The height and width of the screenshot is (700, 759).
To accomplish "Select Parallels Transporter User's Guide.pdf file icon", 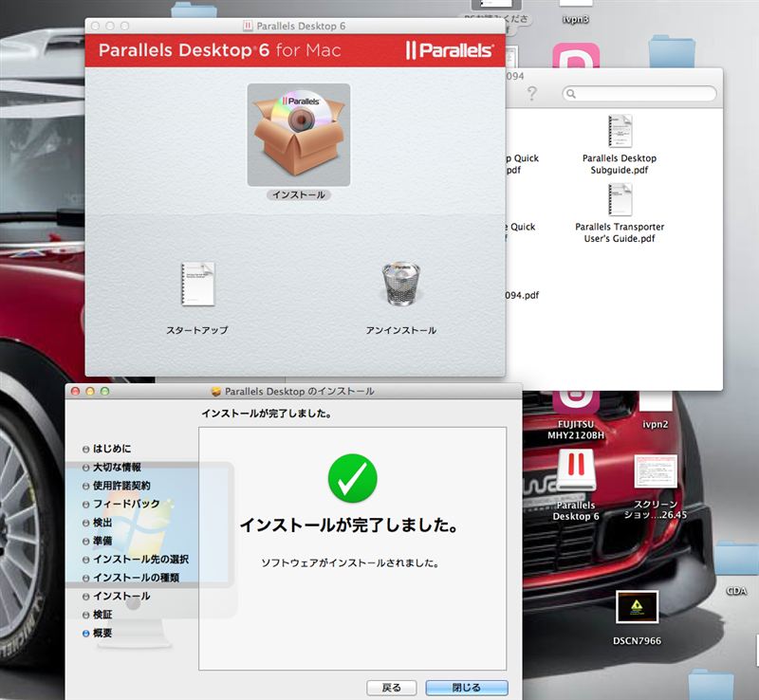I will (x=620, y=199).
